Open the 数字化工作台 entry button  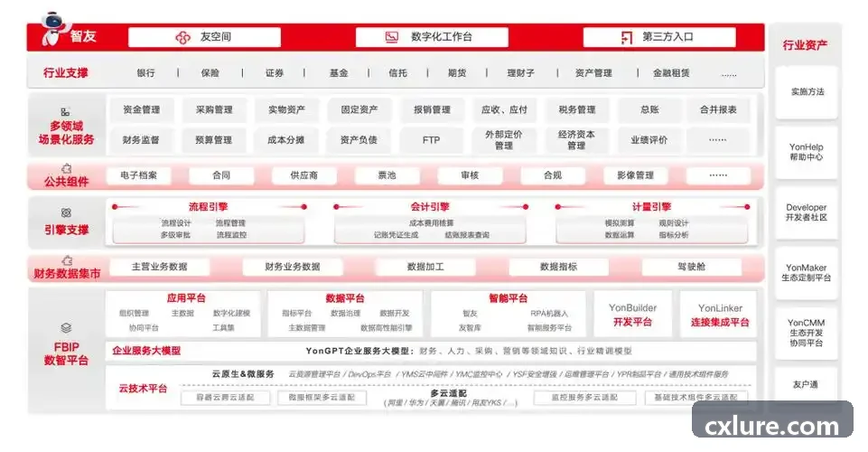[x=432, y=37]
